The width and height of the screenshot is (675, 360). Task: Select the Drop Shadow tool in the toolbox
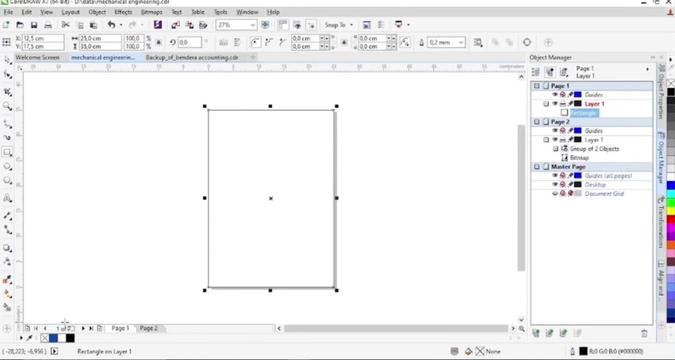click(x=7, y=248)
